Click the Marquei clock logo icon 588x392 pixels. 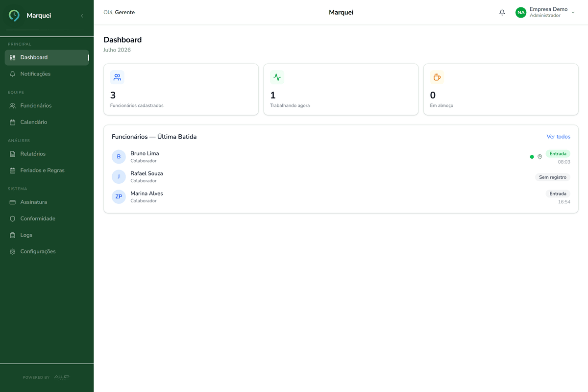tap(15, 16)
